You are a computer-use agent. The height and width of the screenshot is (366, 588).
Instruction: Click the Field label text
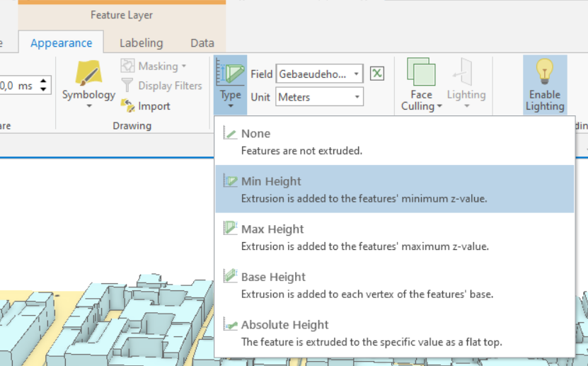(261, 74)
